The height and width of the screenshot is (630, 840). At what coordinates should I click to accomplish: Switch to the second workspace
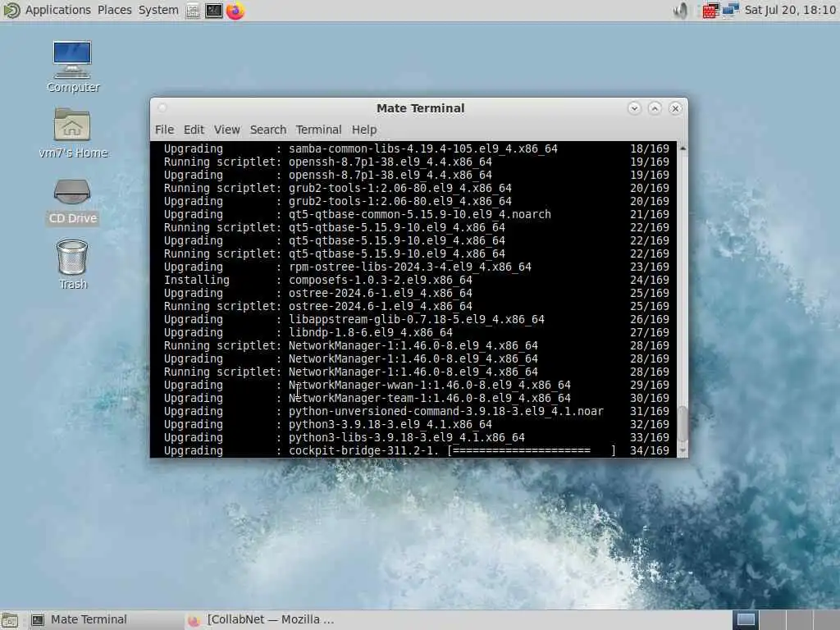click(x=772, y=620)
